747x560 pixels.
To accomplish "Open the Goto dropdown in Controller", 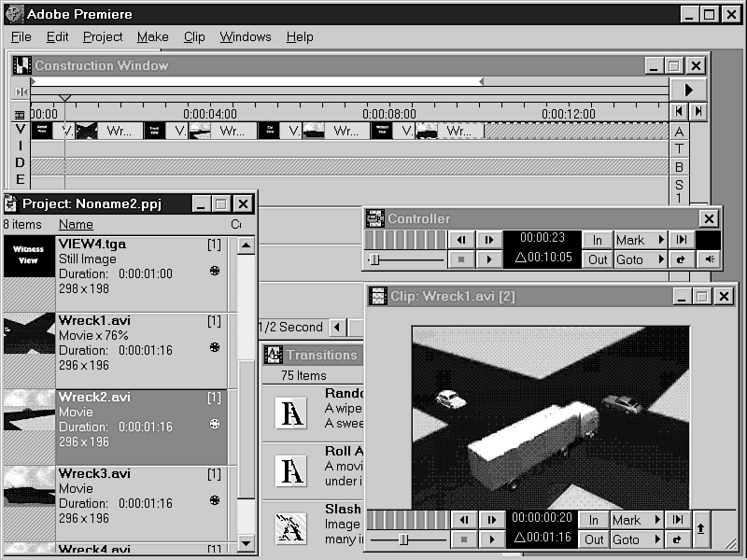I will [640, 259].
